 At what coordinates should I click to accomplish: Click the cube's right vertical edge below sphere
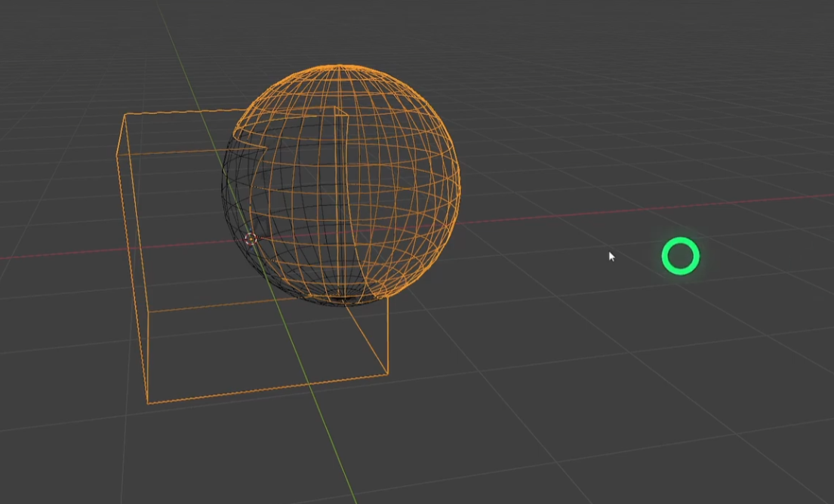click(387, 336)
